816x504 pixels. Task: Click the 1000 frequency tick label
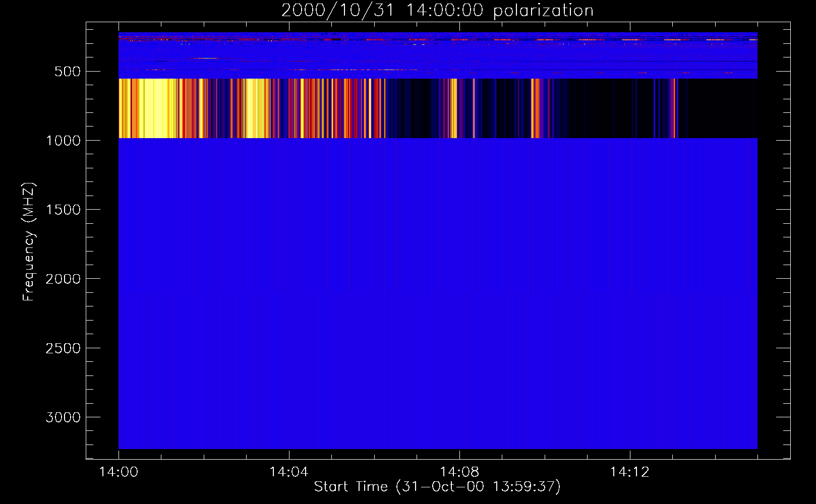63,141
